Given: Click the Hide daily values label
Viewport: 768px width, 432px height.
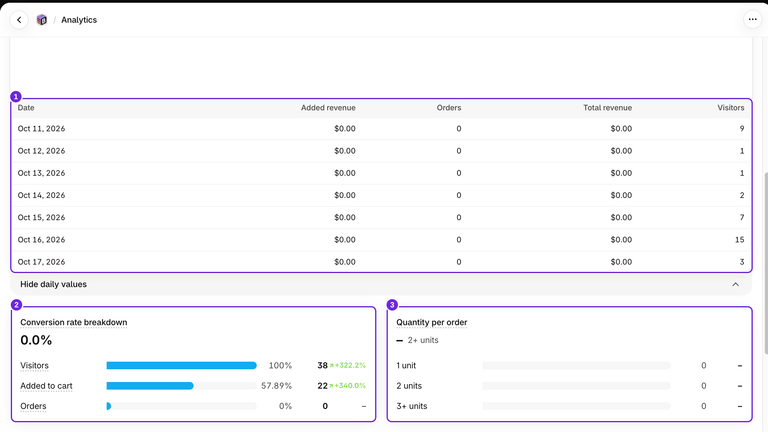Looking at the screenshot, I should point(53,284).
